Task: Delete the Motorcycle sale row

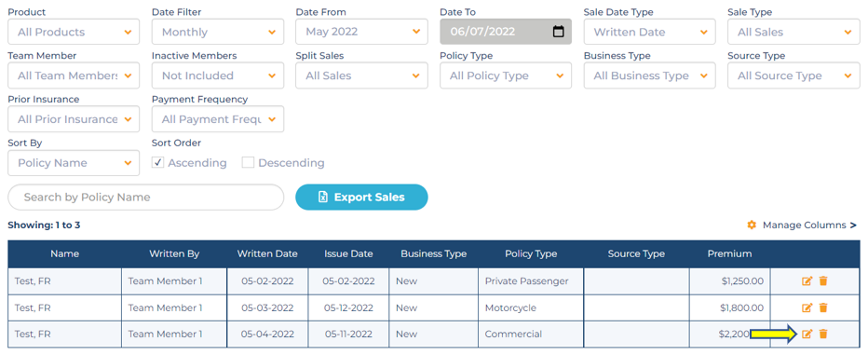Action: point(823,307)
